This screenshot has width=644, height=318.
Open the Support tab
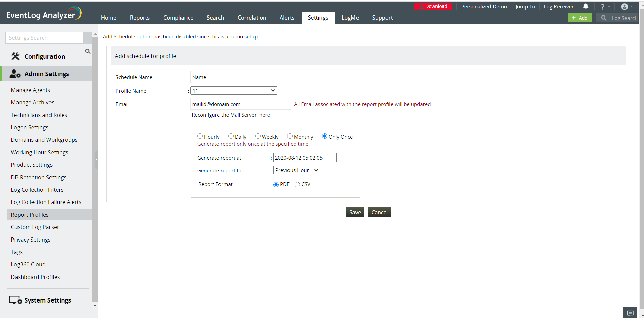tap(382, 18)
